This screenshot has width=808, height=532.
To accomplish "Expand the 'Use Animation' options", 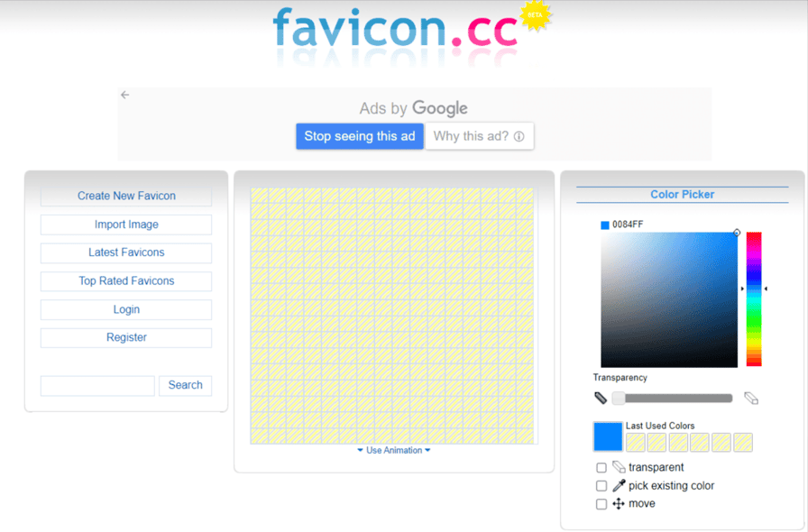I will (394, 449).
